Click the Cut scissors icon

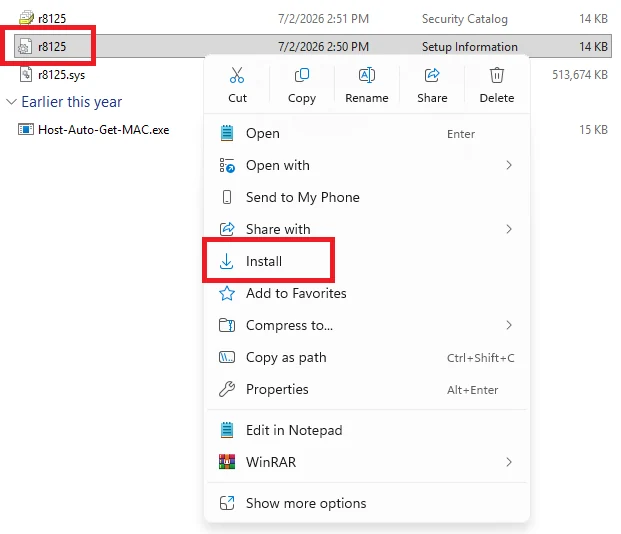[x=237, y=75]
